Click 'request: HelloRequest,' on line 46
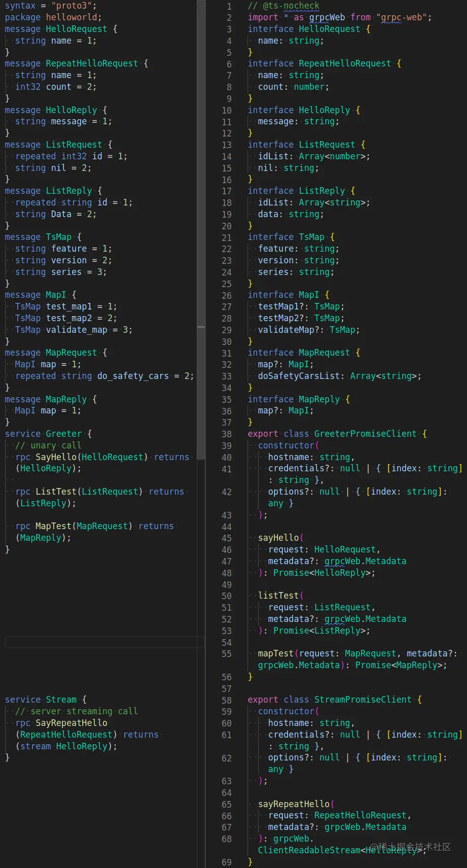Image resolution: width=467 pixels, height=868 pixels. click(324, 549)
